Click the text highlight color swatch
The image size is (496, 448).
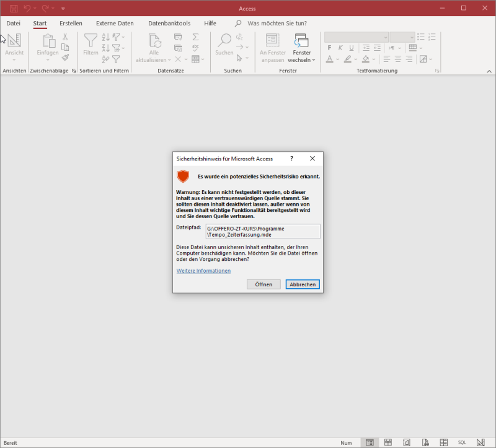pyautogui.click(x=348, y=59)
